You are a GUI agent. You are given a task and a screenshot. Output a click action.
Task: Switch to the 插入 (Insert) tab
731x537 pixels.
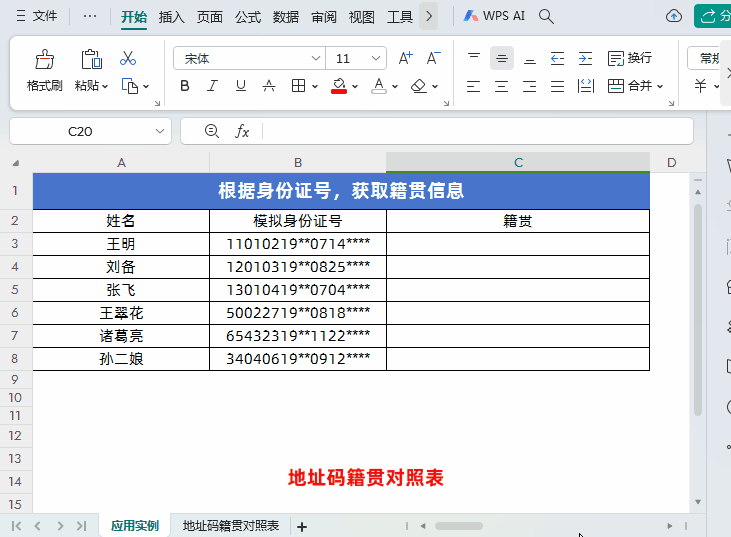pyautogui.click(x=172, y=17)
